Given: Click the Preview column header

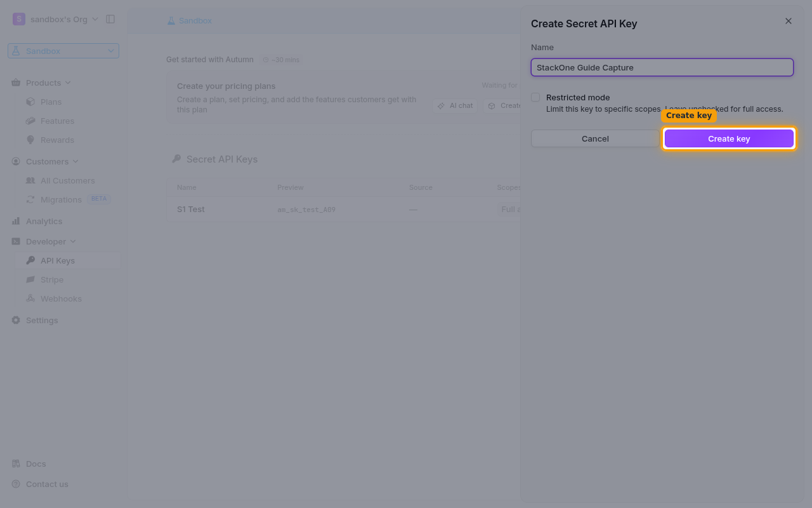Looking at the screenshot, I should [x=291, y=187].
